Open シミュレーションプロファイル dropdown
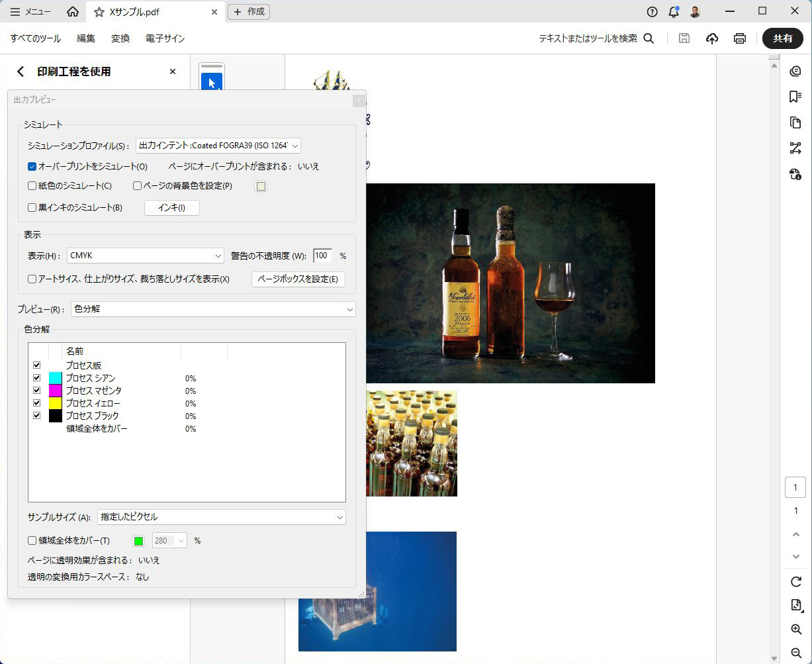 (x=218, y=146)
